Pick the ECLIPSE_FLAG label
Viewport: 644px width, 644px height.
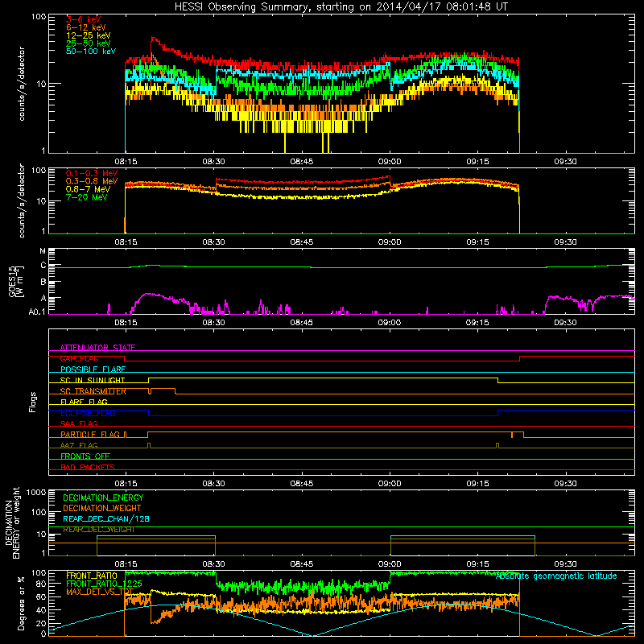[88, 413]
